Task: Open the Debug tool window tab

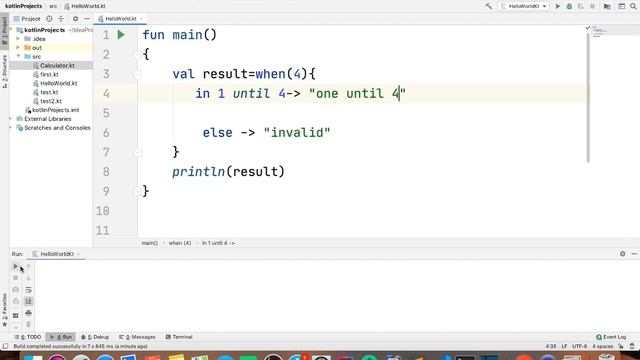Action: 95,337
